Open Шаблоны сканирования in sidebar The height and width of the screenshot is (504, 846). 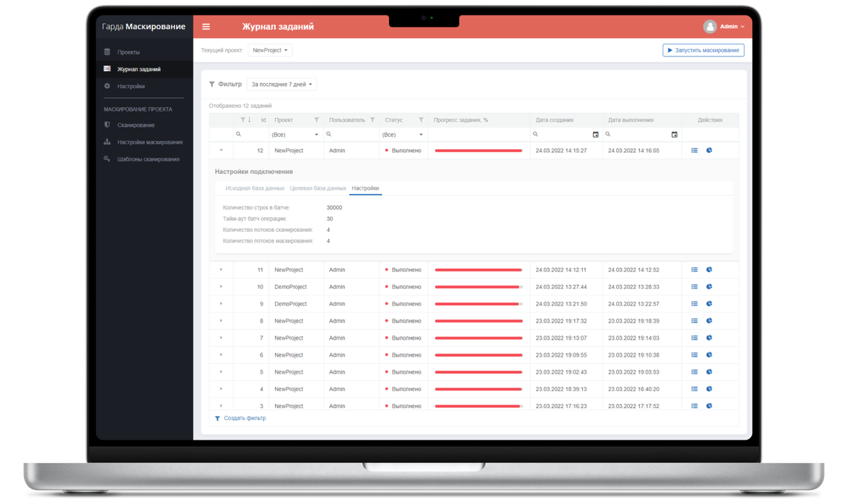pos(148,159)
